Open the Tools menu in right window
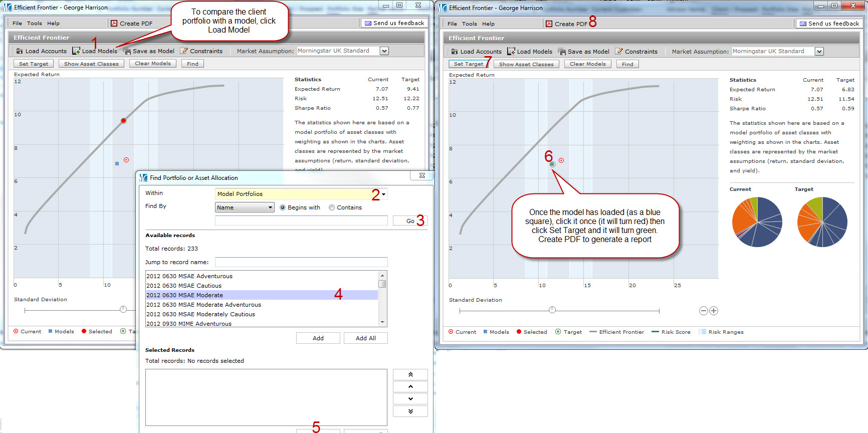 pyautogui.click(x=469, y=24)
